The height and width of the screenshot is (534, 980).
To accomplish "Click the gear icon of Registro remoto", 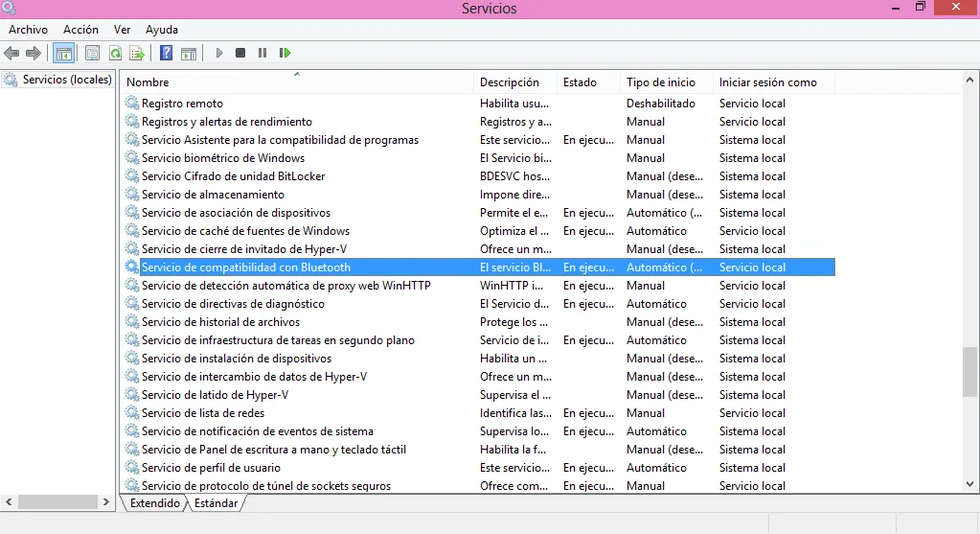I will (132, 103).
